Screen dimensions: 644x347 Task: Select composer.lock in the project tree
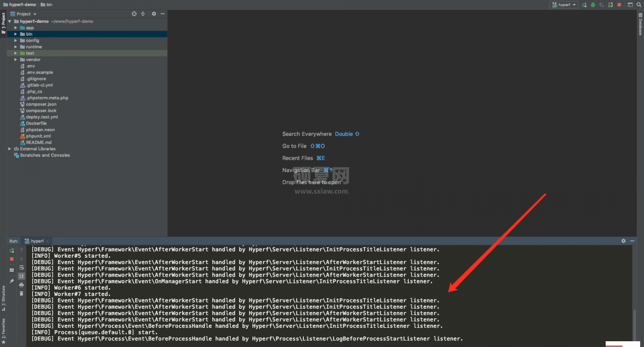tap(38, 111)
